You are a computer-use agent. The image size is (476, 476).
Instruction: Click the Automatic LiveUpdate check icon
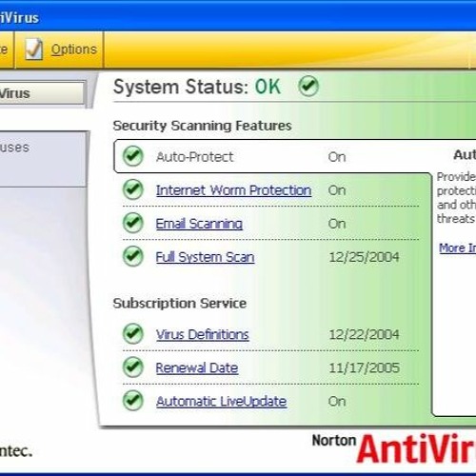[133, 401]
